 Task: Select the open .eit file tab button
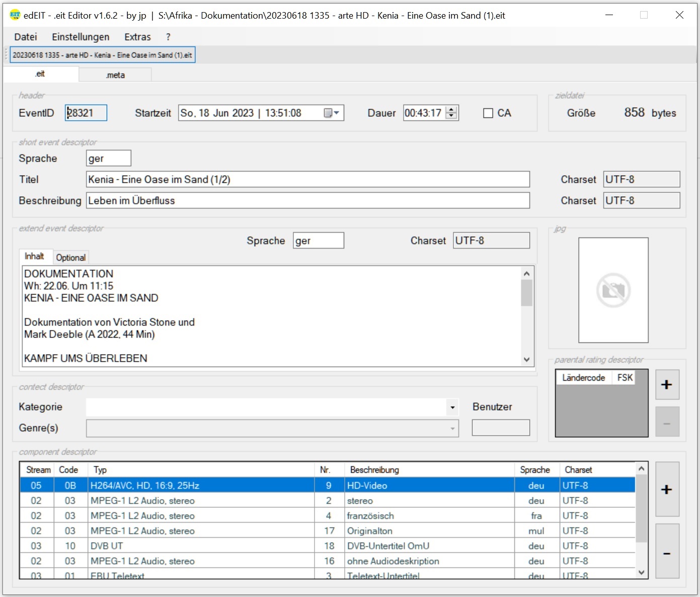click(x=102, y=55)
